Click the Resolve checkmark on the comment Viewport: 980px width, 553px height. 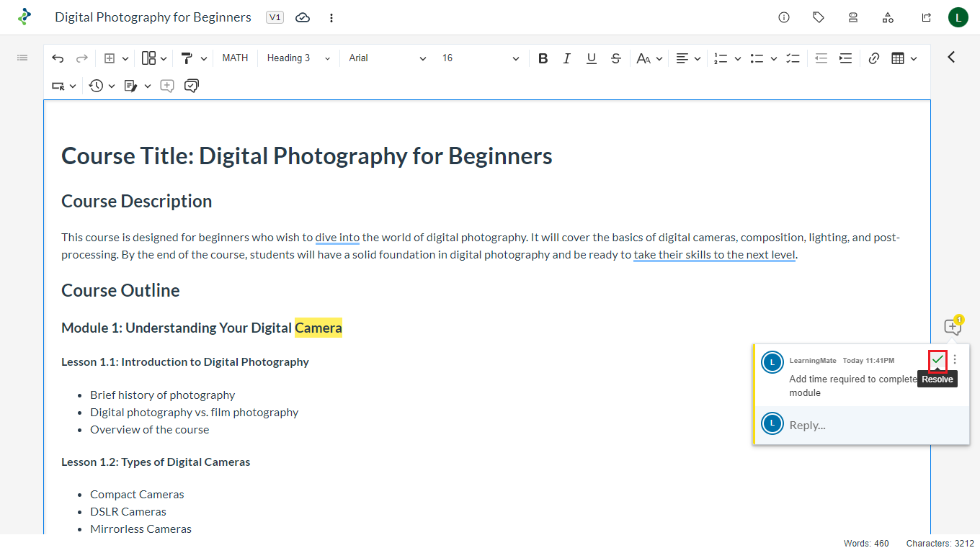pyautogui.click(x=937, y=359)
